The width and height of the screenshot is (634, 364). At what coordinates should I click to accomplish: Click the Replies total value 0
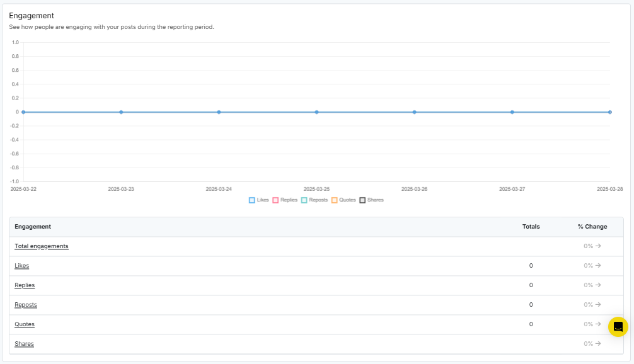click(531, 285)
